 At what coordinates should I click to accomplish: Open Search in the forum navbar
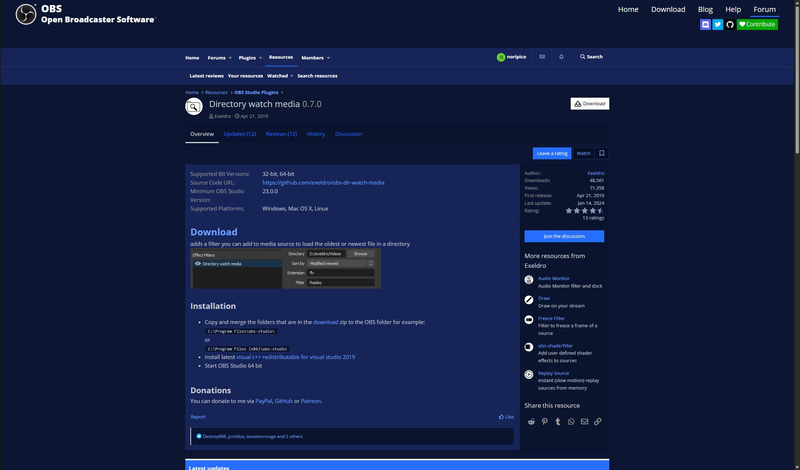tap(591, 57)
